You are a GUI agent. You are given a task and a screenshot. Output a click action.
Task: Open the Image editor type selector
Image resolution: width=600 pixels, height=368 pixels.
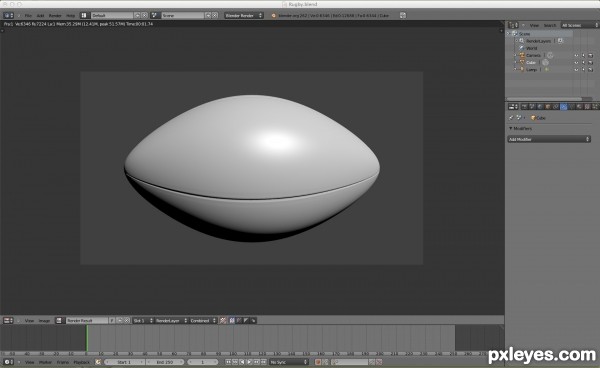8,321
